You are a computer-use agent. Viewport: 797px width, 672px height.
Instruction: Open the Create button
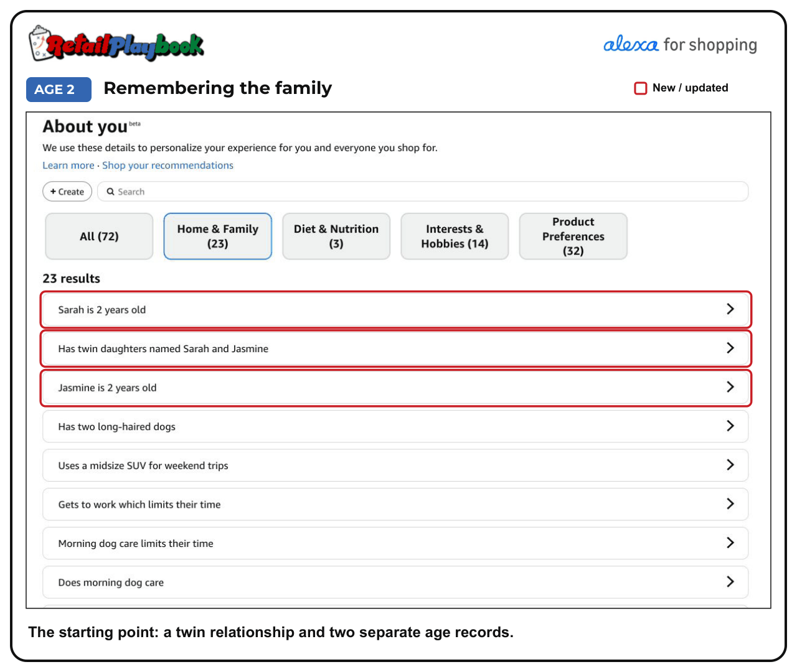point(67,192)
